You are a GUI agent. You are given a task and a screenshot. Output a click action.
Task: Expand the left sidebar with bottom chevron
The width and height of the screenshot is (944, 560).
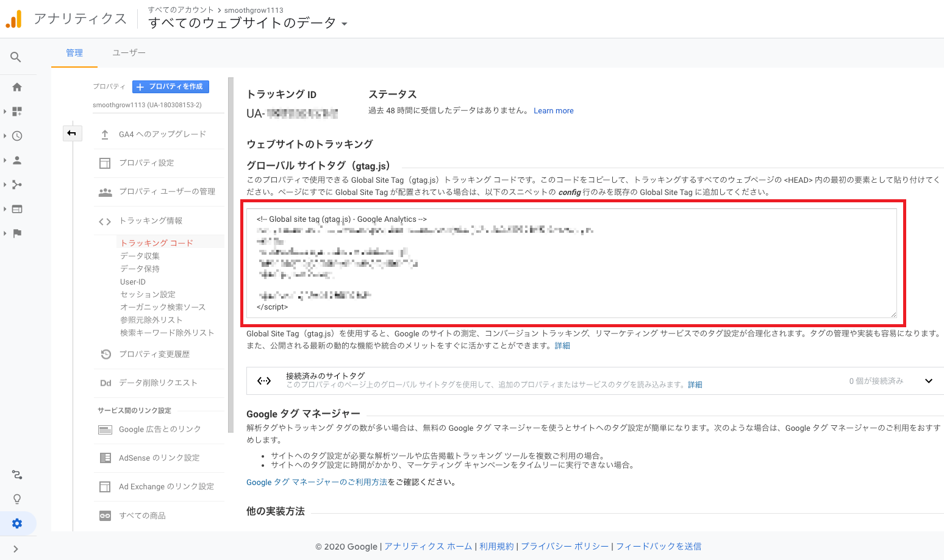(16, 549)
